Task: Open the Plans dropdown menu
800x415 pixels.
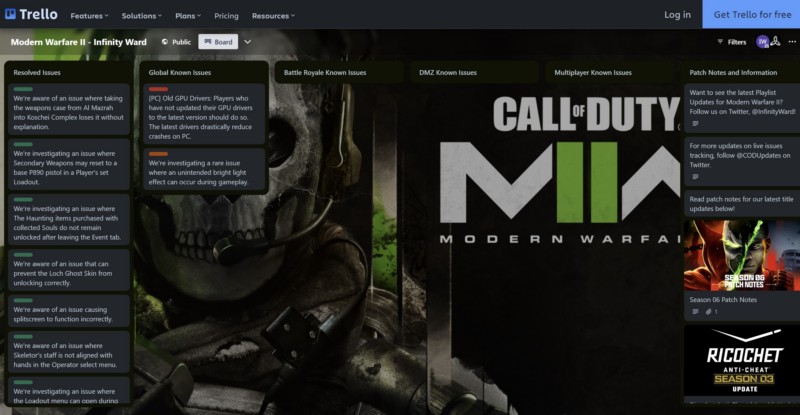Action: (x=188, y=16)
